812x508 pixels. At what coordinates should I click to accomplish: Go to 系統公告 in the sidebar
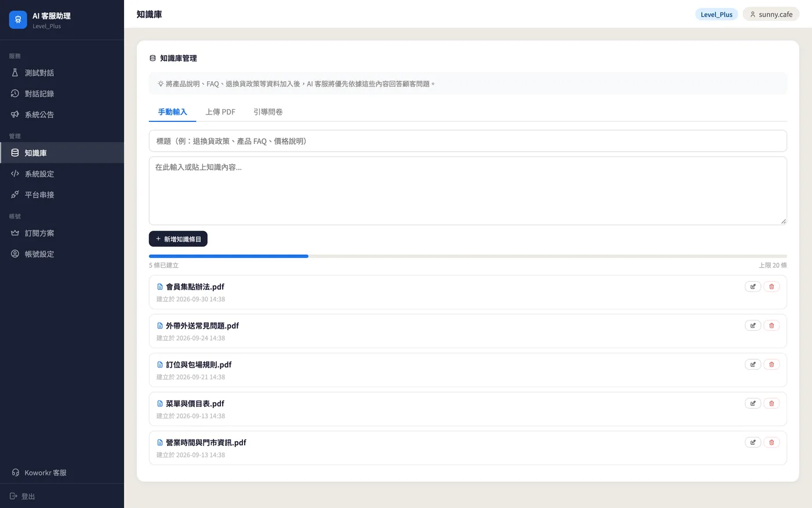click(62, 114)
